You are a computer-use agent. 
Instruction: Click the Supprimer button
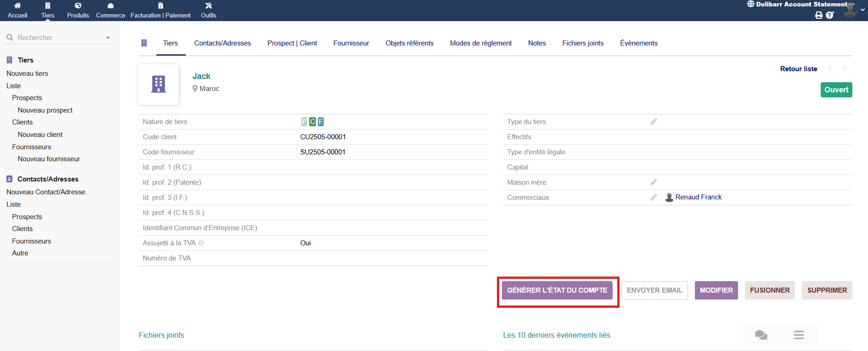click(827, 290)
